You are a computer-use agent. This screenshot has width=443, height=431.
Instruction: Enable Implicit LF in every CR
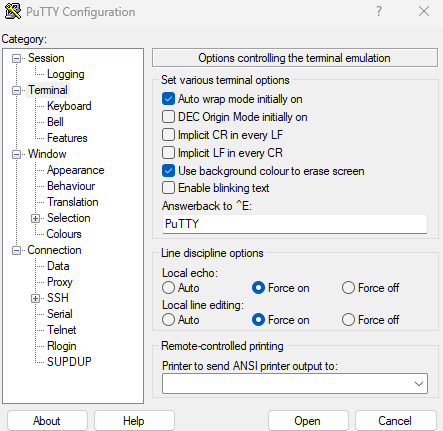168,153
